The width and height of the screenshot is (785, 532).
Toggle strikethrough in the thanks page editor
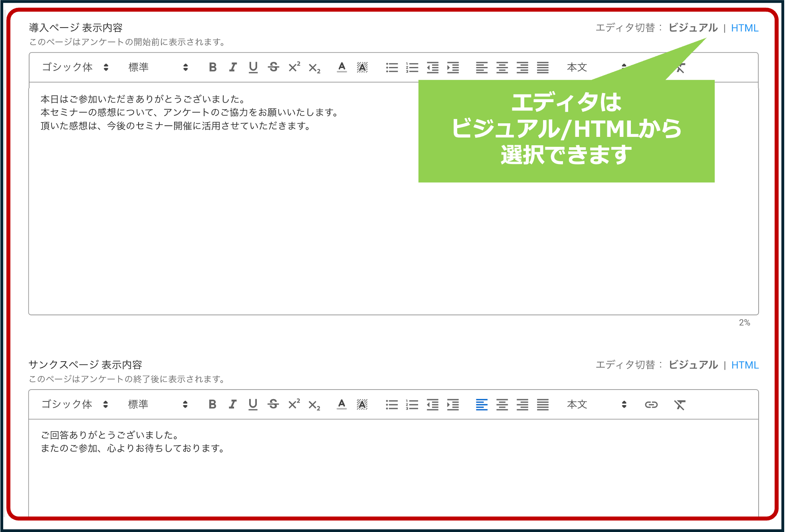(x=273, y=404)
